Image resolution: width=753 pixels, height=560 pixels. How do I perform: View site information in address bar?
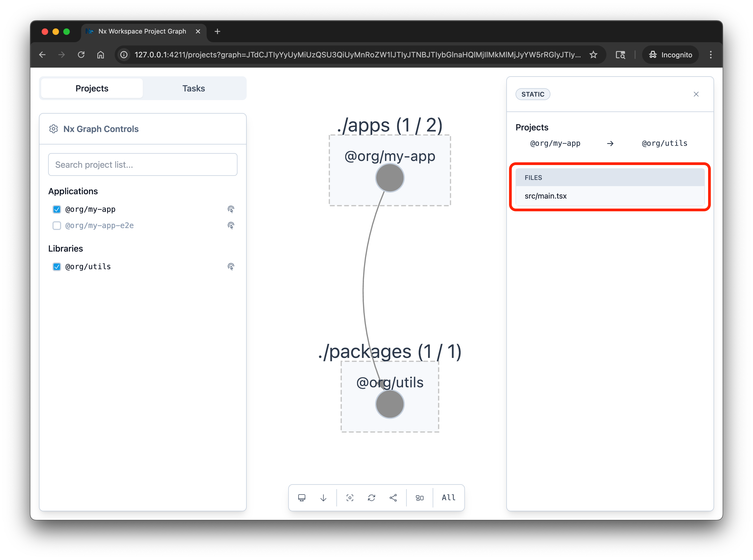tap(124, 55)
